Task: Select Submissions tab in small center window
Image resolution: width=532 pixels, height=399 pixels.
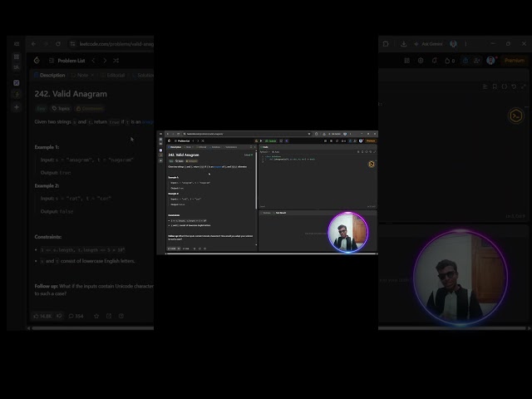Action: [230, 147]
